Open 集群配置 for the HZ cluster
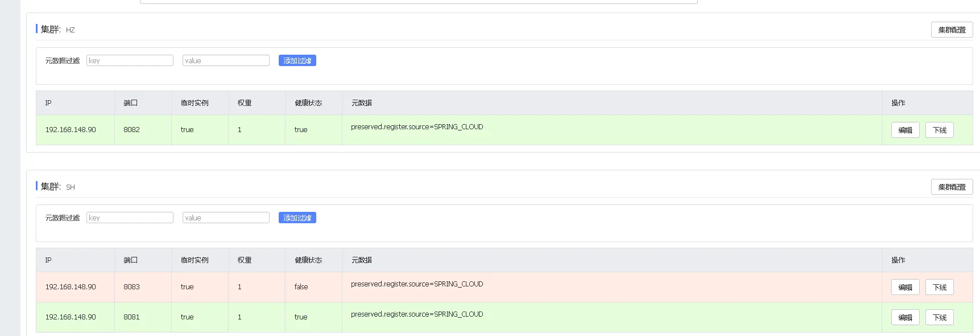This screenshot has width=980, height=336. pos(952,30)
